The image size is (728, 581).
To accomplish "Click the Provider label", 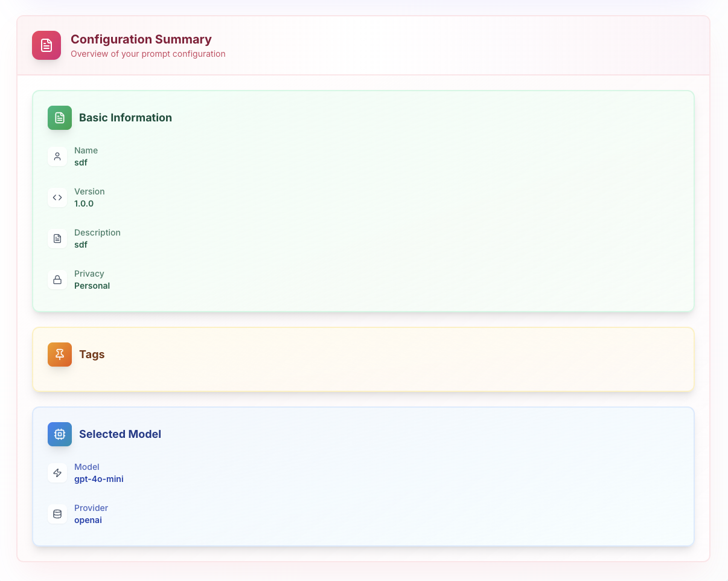I will point(91,508).
